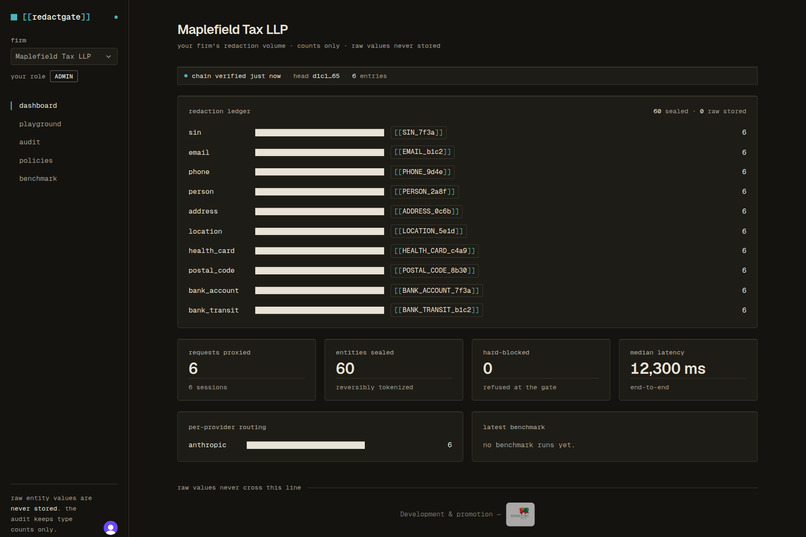
Task: Open the audit section
Action: [x=29, y=142]
